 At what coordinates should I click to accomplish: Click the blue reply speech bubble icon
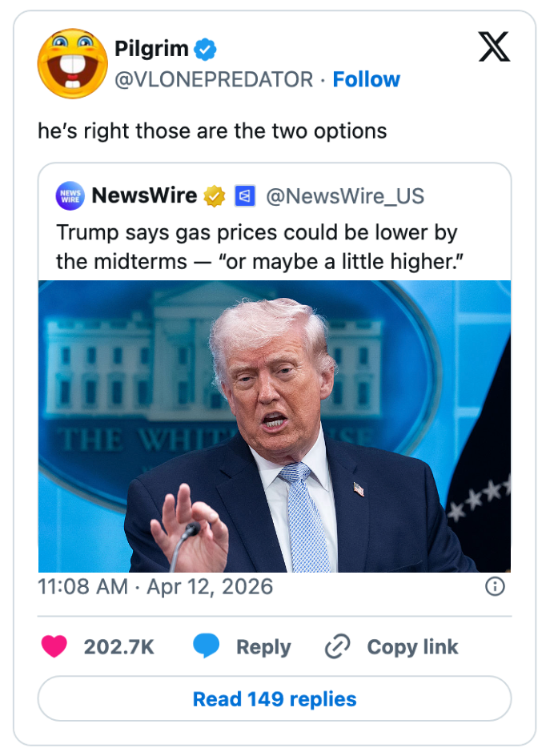point(207,647)
